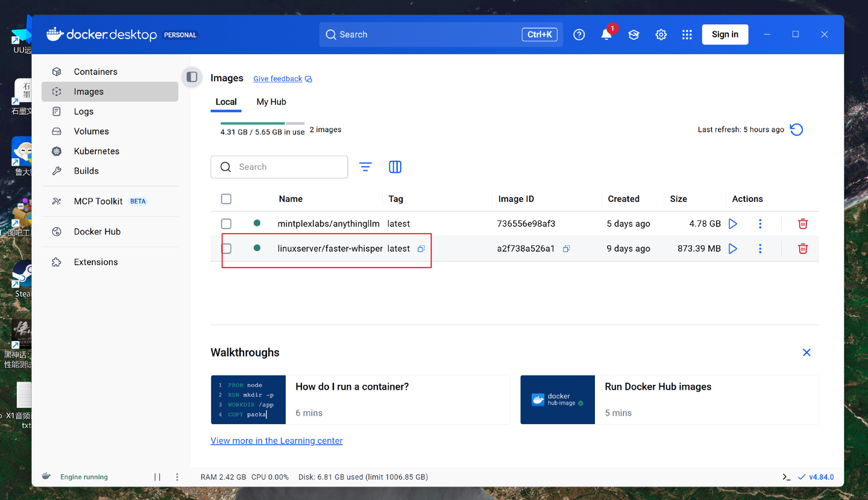The height and width of the screenshot is (500, 868).
Task: Open the 'How do I run a container?' walkthrough
Action: tap(360, 399)
